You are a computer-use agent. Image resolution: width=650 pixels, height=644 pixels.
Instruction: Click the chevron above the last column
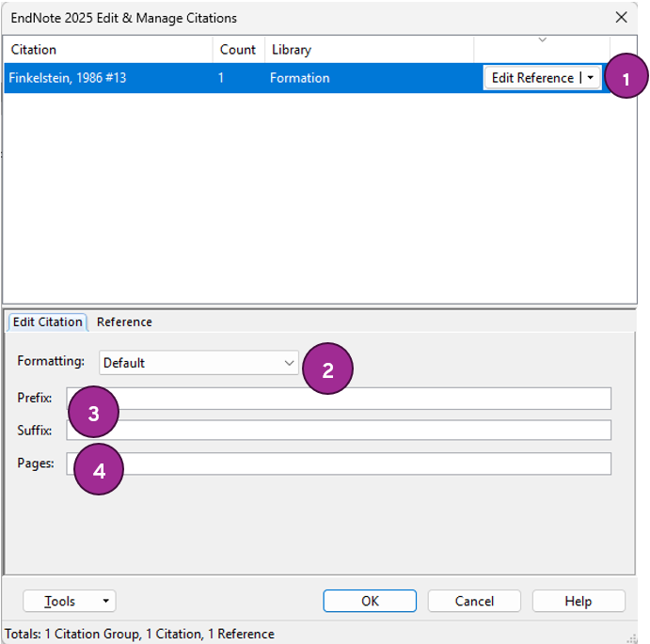pos(542,40)
